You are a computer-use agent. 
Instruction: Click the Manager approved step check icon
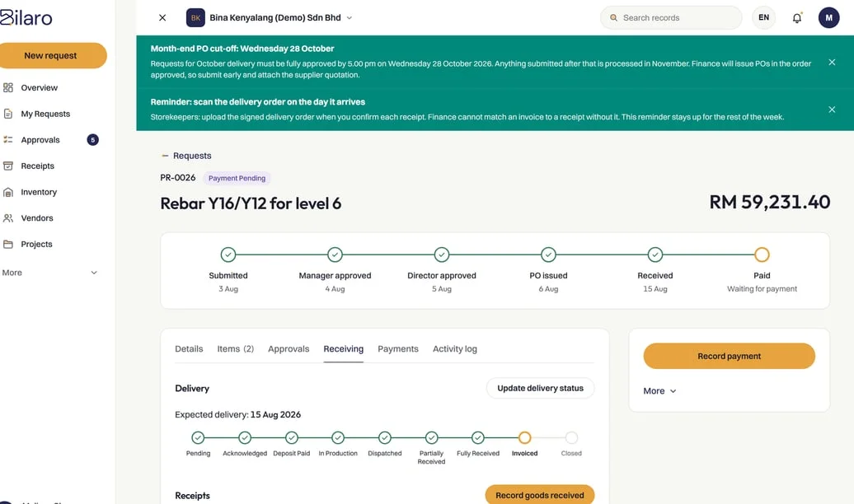coord(335,254)
